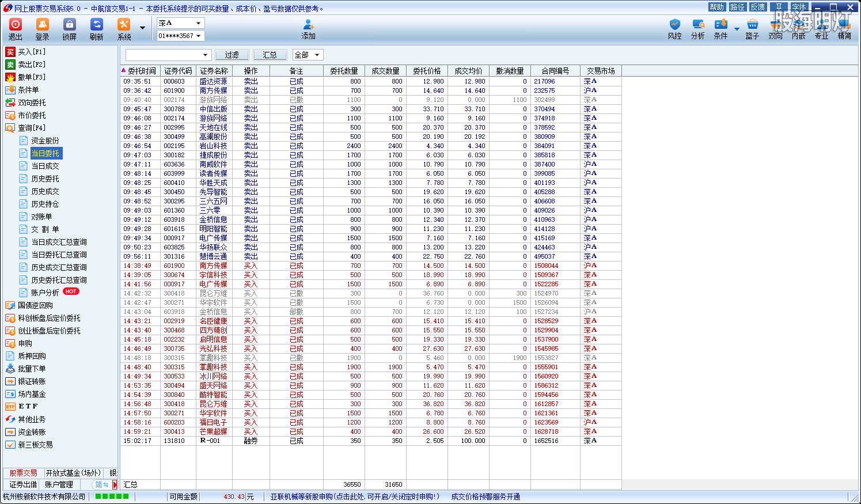The height and width of the screenshot is (504, 861).
Task: Open the dropdown arrow next to 系统
Action: tap(142, 28)
